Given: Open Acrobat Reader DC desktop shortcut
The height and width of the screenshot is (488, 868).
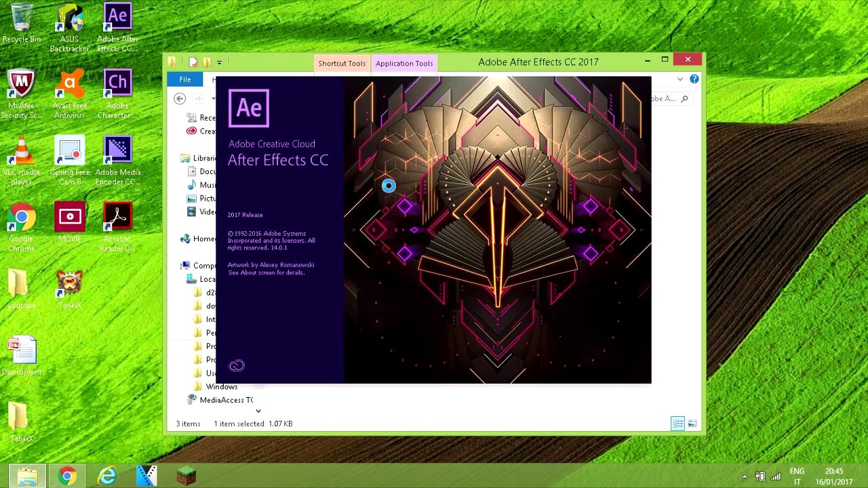Looking at the screenshot, I should tap(117, 228).
